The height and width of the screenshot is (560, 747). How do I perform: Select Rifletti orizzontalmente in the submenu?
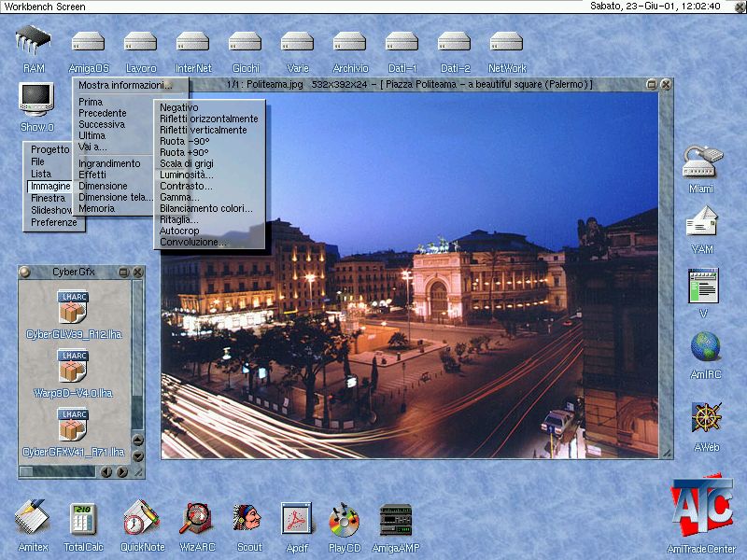pyautogui.click(x=208, y=119)
